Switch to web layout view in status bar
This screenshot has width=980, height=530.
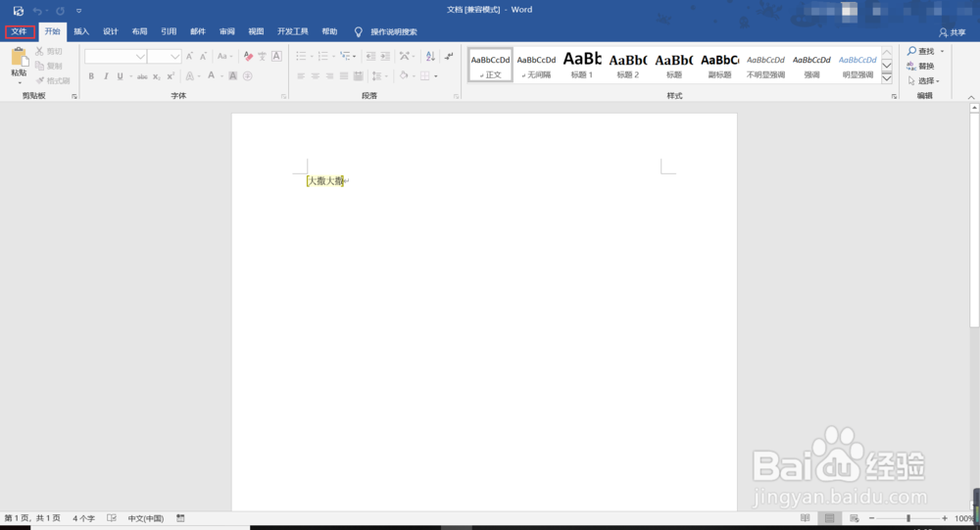(x=854, y=518)
